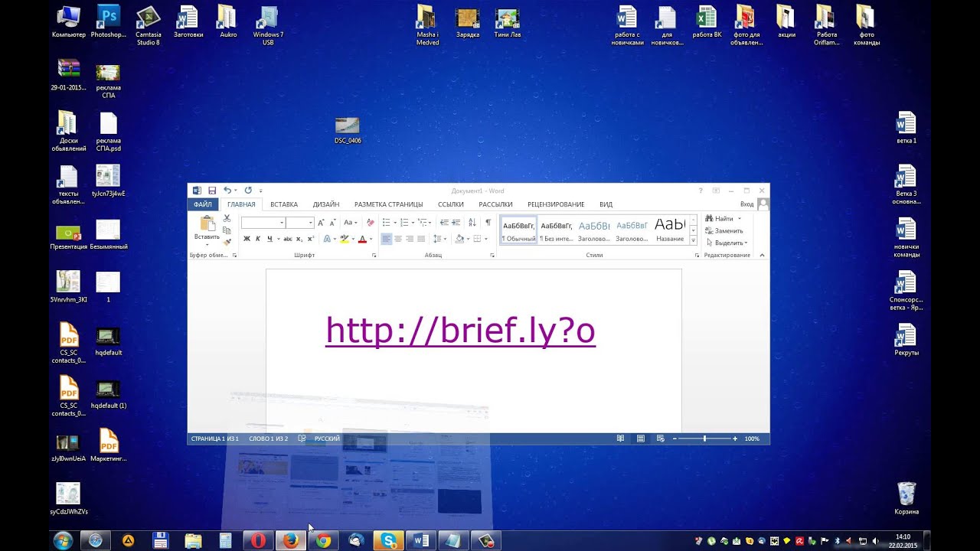Click the Web Layout view icon in the status bar
Screen dimensions: 980x551
pyautogui.click(x=660, y=439)
